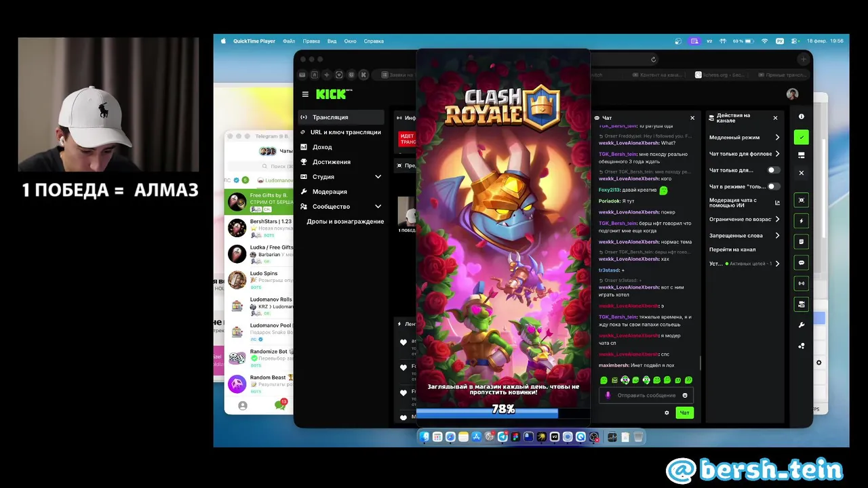Open Telegram contacts profile icon
The width and height of the screenshot is (868, 488).
pyautogui.click(x=243, y=405)
